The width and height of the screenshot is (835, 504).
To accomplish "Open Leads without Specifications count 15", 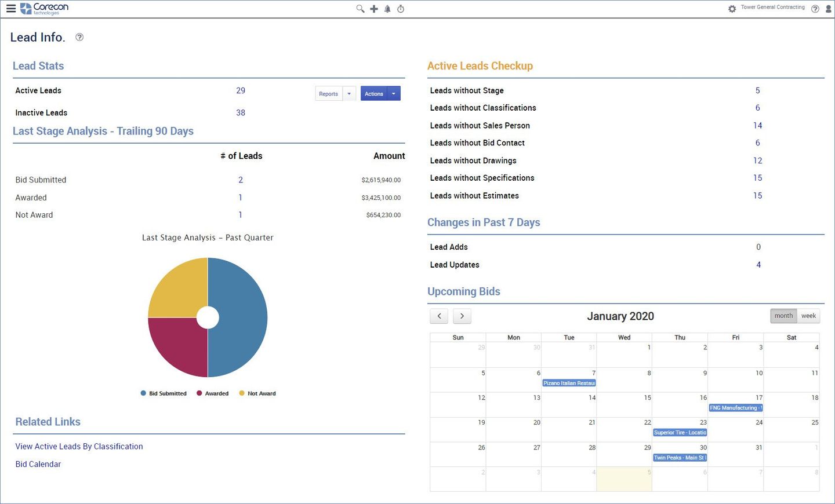I will click(x=758, y=178).
